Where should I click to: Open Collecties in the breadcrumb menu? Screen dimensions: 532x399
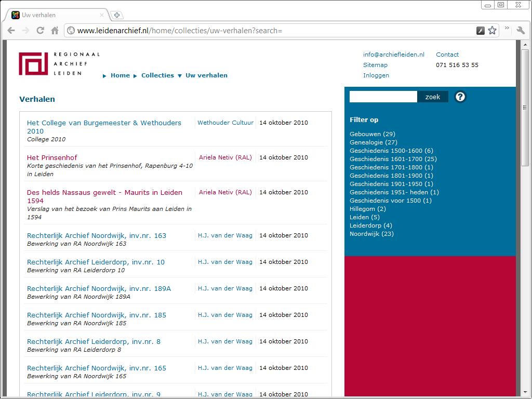point(157,75)
